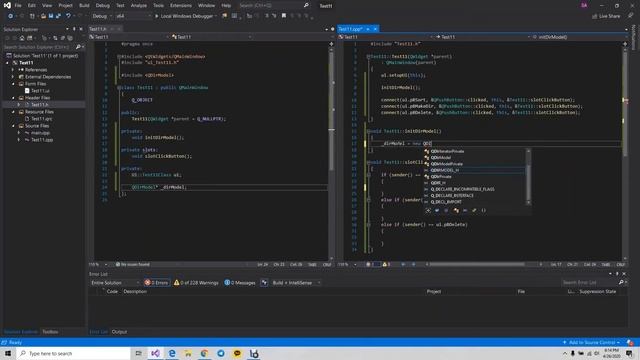The image size is (640, 360).
Task: Click the Save toolbar icon
Action: (x=51, y=16)
